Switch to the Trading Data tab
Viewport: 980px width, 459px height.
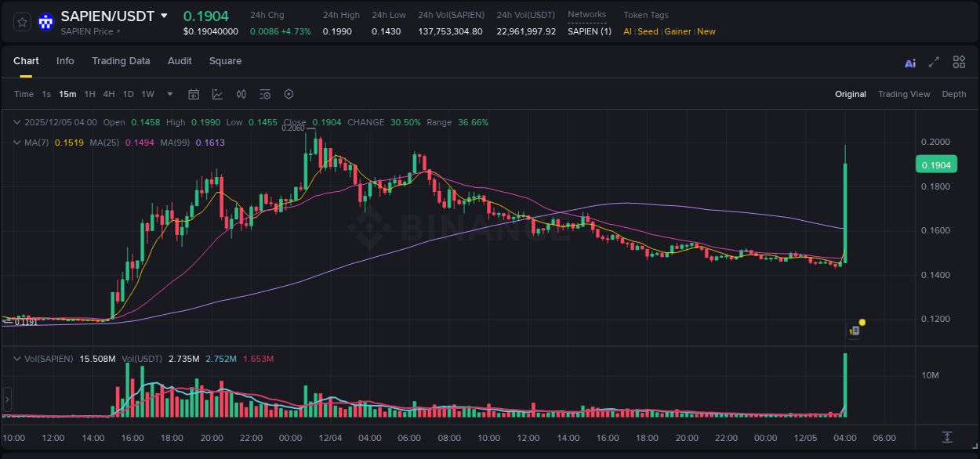(x=121, y=60)
